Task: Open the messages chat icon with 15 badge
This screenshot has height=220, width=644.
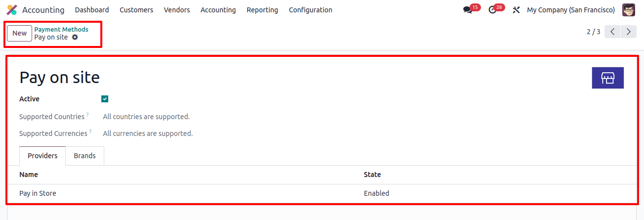Action: coord(467,10)
